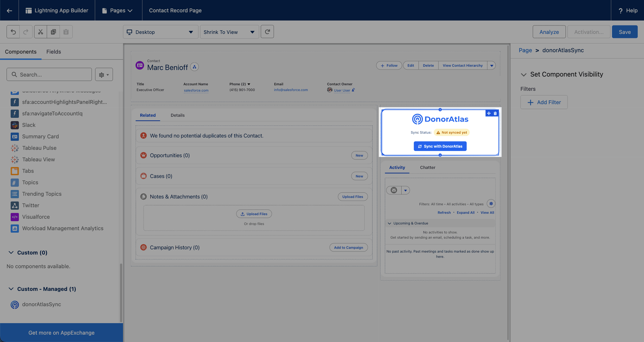Click the Add Filter button under Component Visibility
The image size is (644, 342).
coord(544,102)
